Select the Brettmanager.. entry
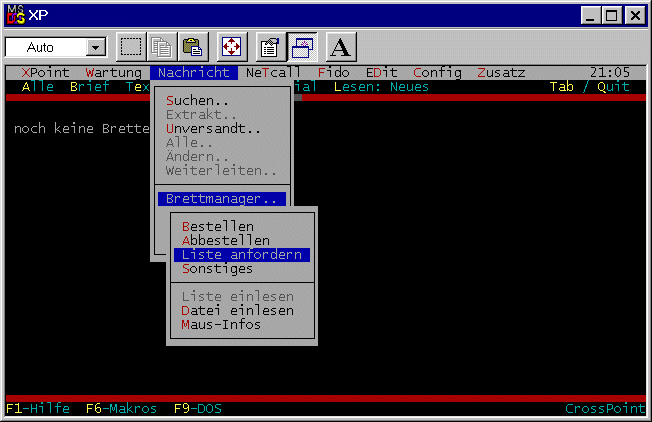Image resolution: width=652 pixels, height=422 pixels. click(x=222, y=199)
